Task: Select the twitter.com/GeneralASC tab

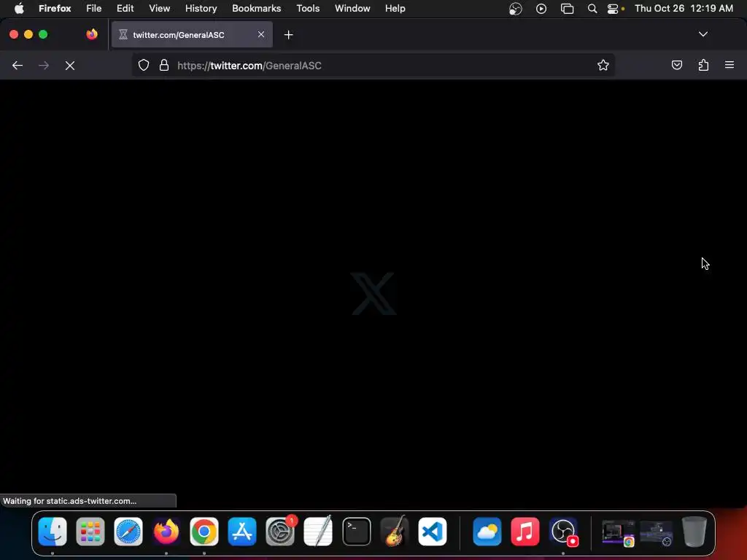Action: [x=192, y=34]
